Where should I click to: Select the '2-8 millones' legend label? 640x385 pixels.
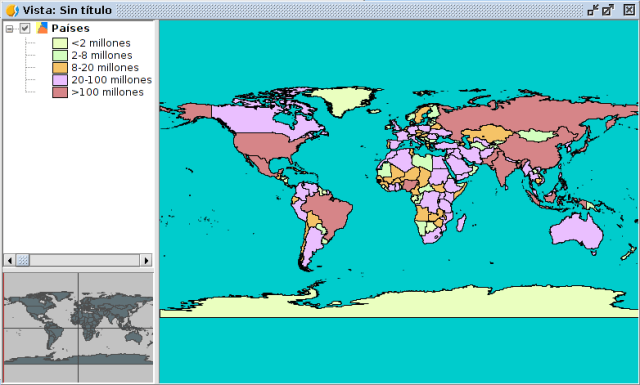[x=102, y=56]
